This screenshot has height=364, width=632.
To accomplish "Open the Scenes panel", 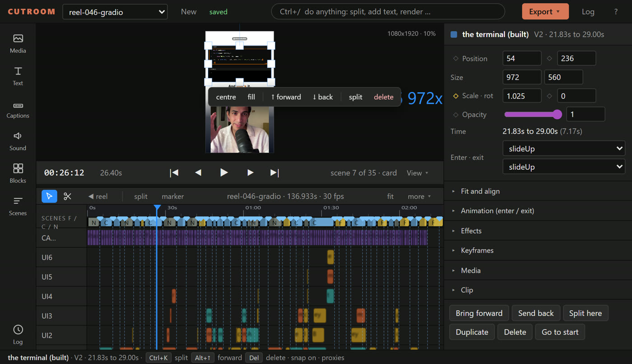I will click(18, 206).
